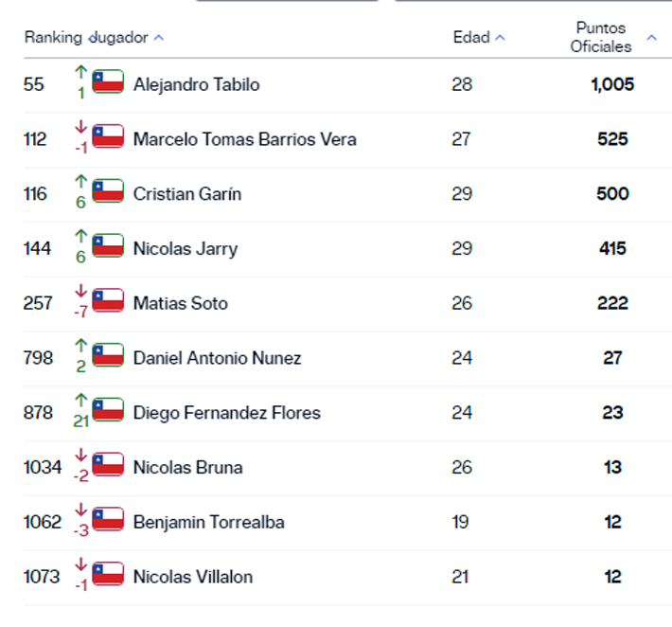The height and width of the screenshot is (627, 672).
Task: Sort by Jugador column arrow
Action: click(159, 38)
